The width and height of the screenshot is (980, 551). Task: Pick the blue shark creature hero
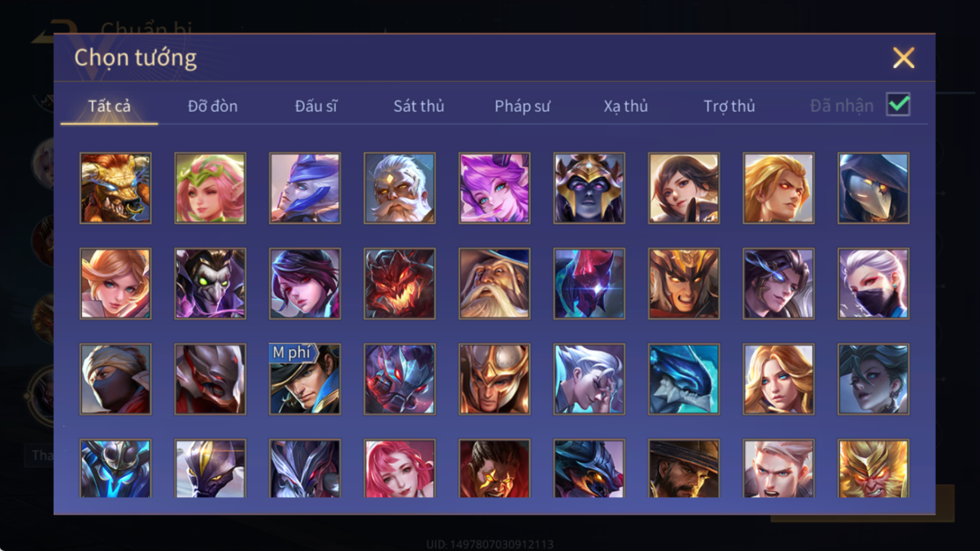684,379
